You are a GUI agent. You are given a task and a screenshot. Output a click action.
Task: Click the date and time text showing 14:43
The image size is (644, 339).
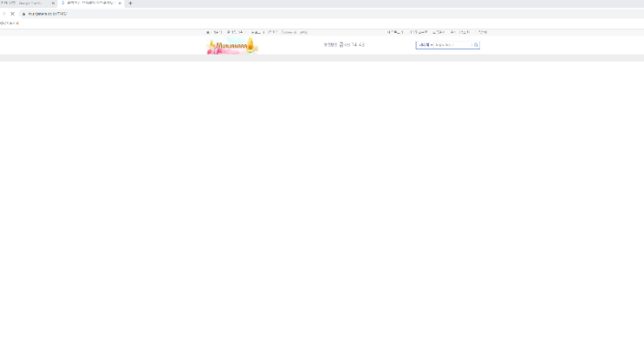click(344, 45)
